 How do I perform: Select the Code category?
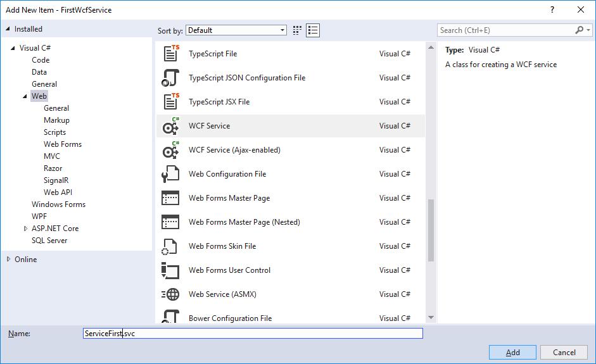[41, 60]
